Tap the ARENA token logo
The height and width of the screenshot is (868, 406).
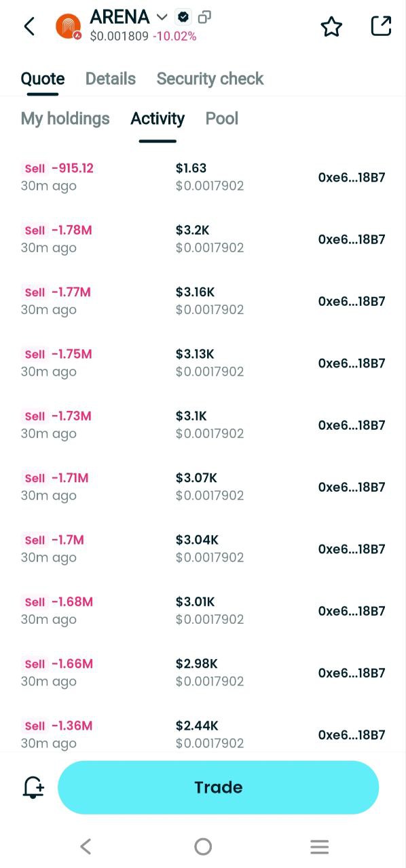click(x=68, y=26)
